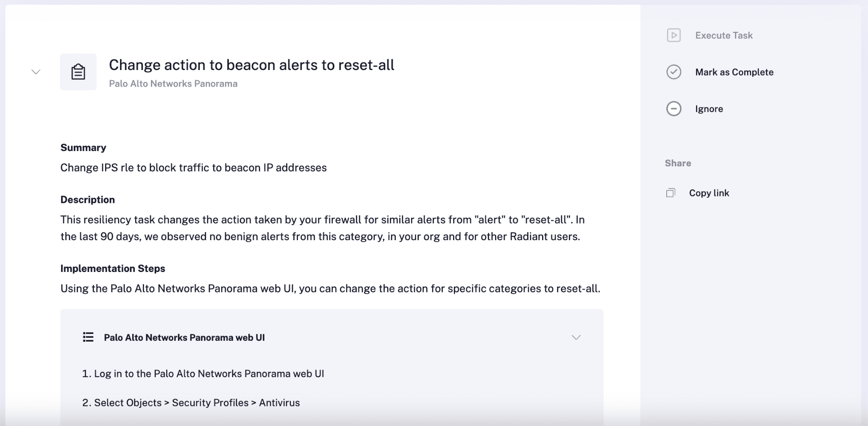868x426 pixels.
Task: Click the Mark as Complete checkmark icon
Action: [673, 72]
